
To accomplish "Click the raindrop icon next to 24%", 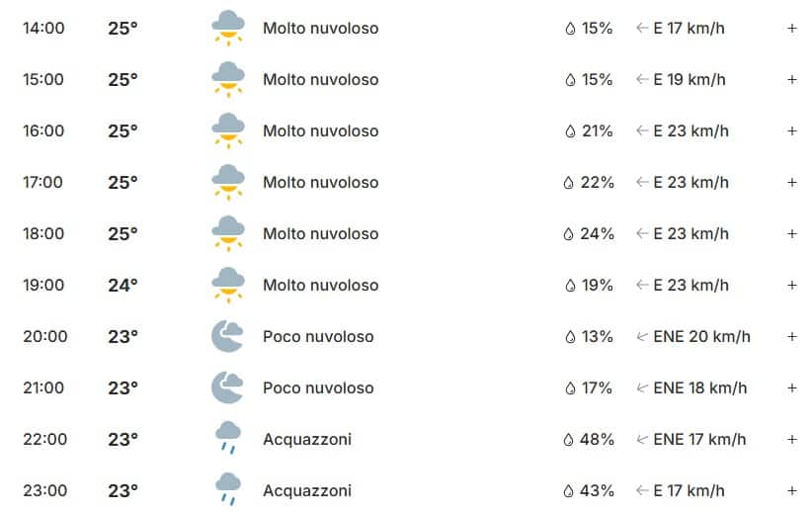I will click(569, 234).
